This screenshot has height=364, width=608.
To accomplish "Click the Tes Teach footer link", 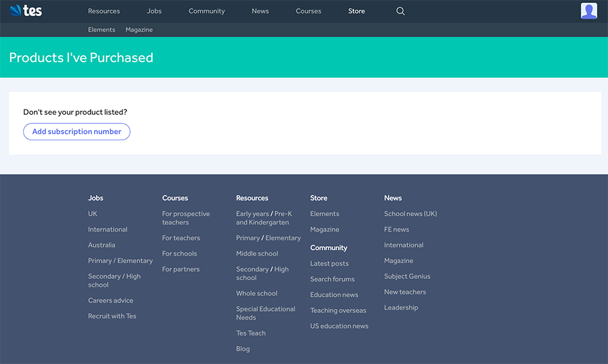I will (250, 333).
